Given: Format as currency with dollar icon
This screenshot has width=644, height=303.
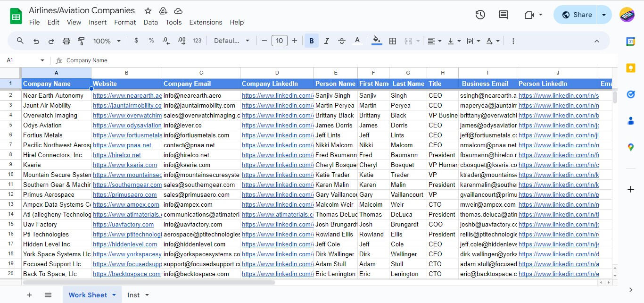Looking at the screenshot, I should pos(136,41).
